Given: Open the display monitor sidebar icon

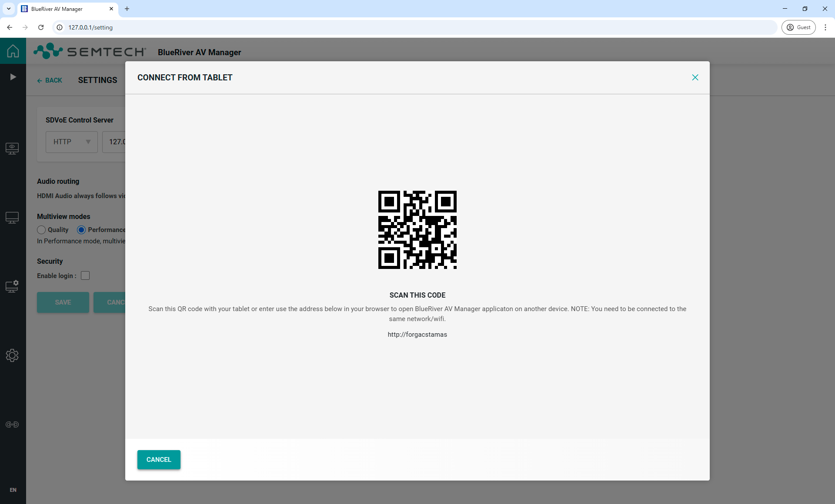Looking at the screenshot, I should click(x=12, y=217).
